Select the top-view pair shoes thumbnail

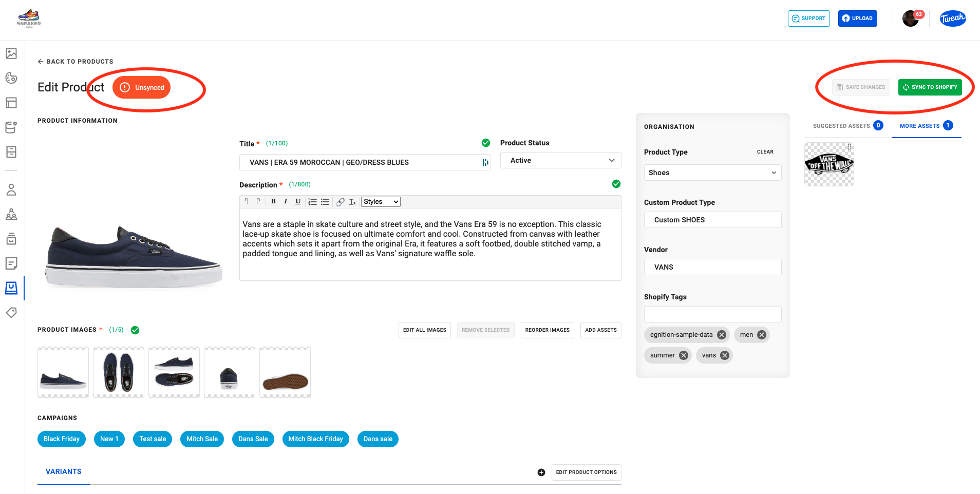click(x=119, y=372)
